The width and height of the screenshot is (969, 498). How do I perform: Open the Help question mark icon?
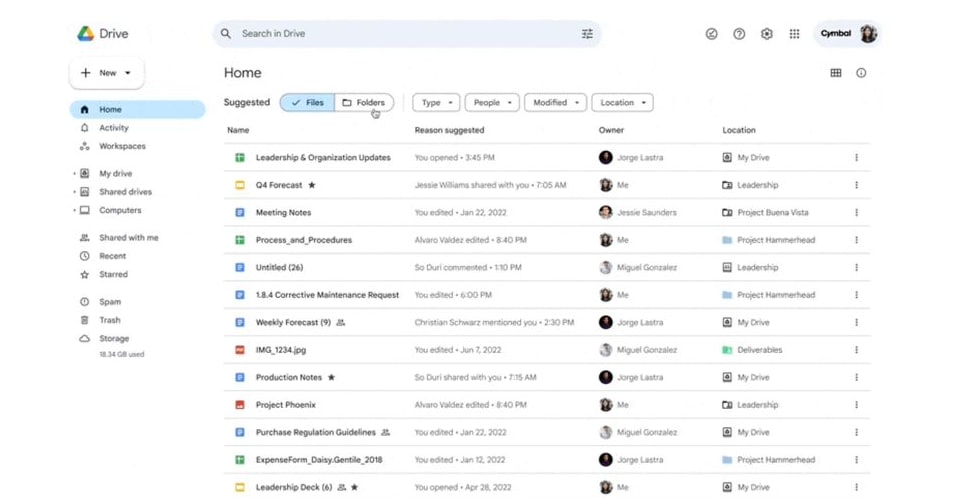tap(739, 34)
